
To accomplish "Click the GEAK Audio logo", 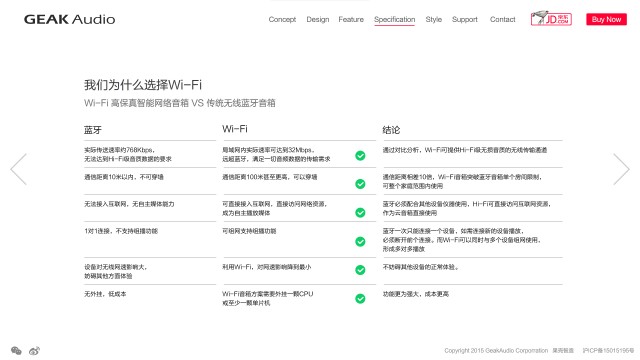I will (x=69, y=19).
